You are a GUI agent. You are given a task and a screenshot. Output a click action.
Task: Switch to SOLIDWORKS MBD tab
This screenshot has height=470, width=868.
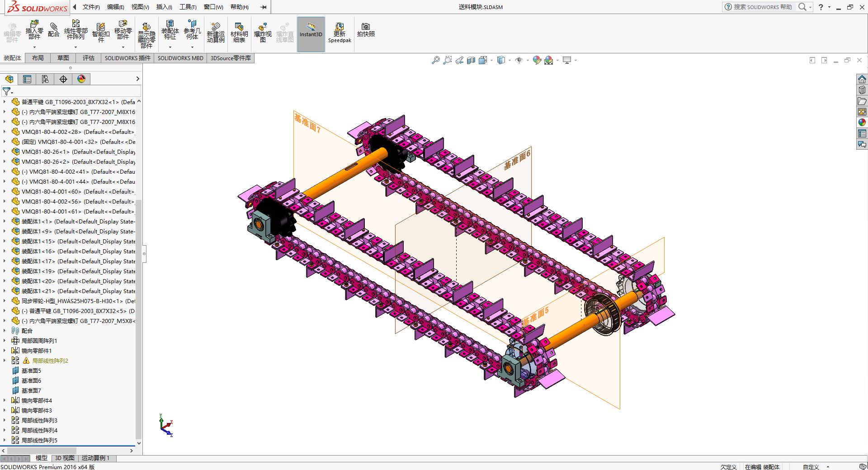(x=180, y=58)
